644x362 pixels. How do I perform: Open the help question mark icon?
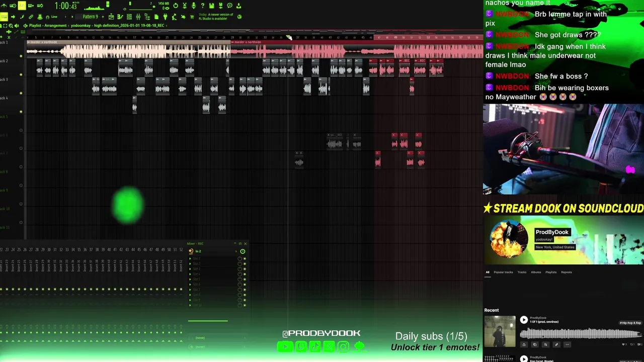pos(203,6)
